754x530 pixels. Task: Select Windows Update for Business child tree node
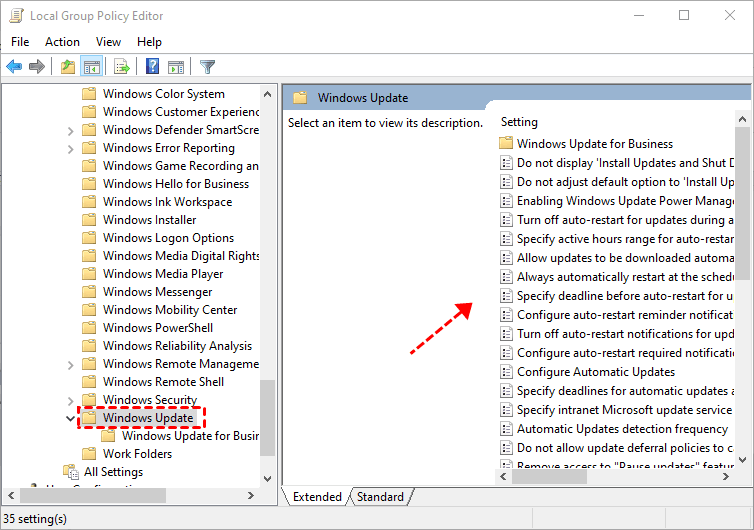(x=190, y=436)
